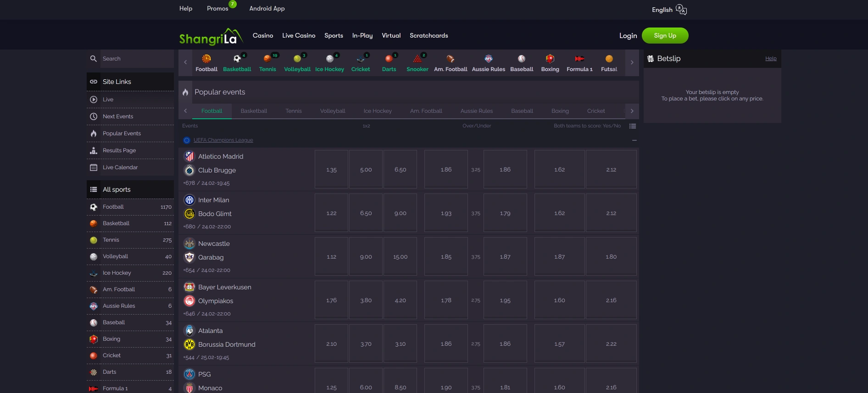Viewport: 868px width, 393px height.
Task: Open the UEFA Champions League link
Action: (223, 140)
